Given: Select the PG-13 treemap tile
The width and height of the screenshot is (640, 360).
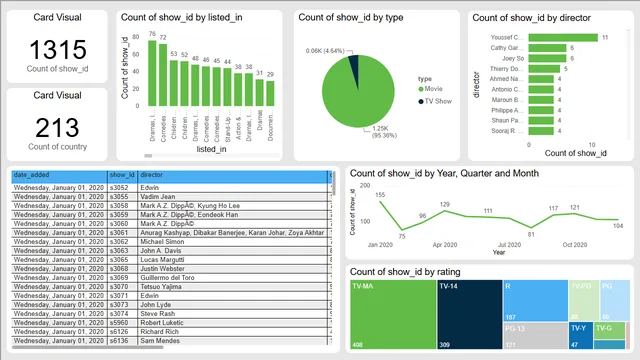Looking at the screenshot, I should pos(536,336).
